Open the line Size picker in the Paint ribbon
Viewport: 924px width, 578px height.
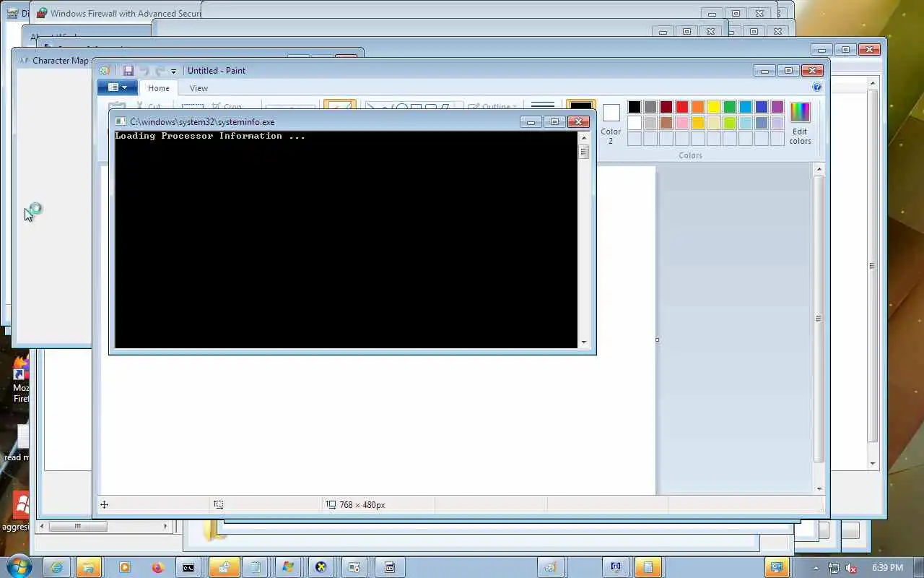[543, 106]
